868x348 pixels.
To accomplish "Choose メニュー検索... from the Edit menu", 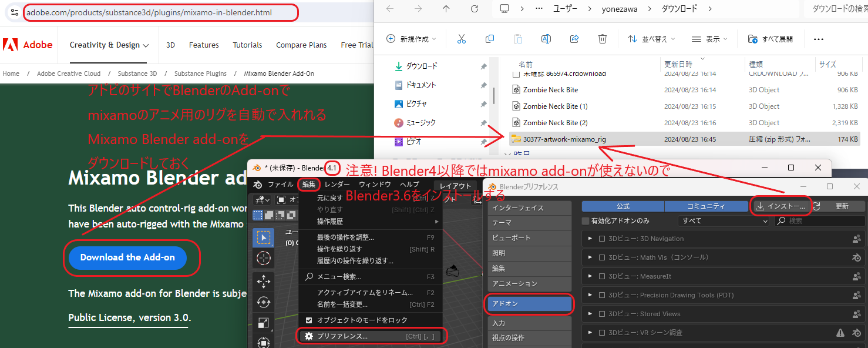I will click(x=371, y=276).
